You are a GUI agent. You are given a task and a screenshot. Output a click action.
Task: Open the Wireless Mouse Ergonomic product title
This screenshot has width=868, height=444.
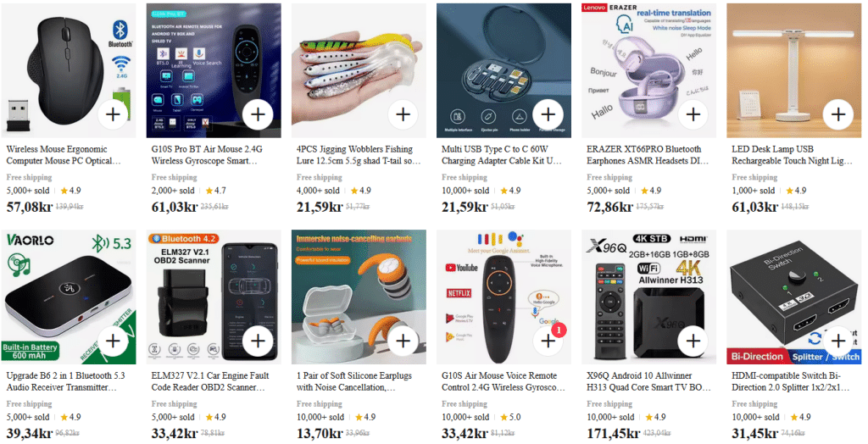pos(62,155)
